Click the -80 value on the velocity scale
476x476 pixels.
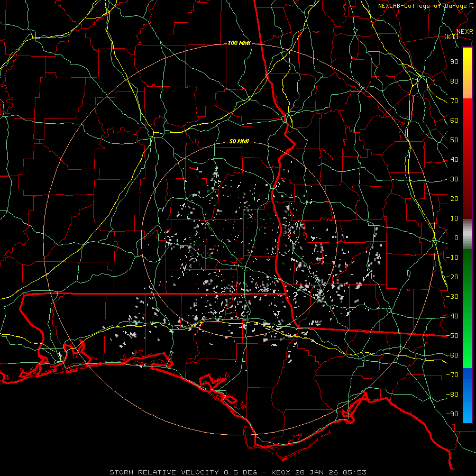coord(452,395)
